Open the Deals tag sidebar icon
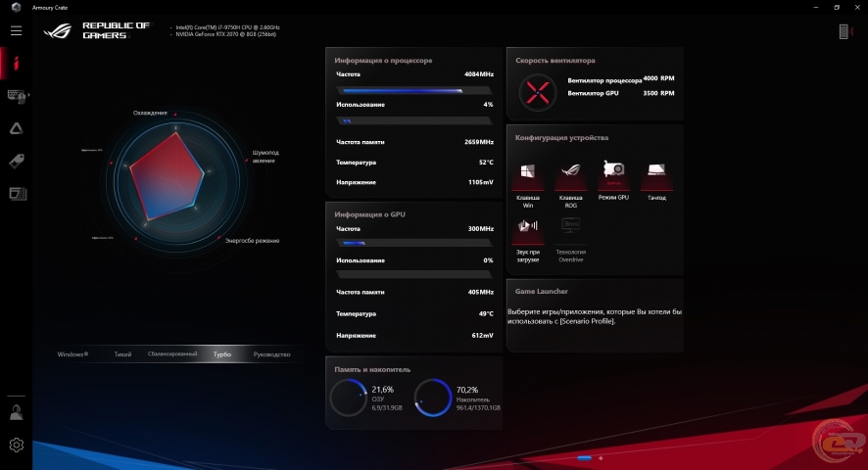This screenshot has width=868, height=470. click(x=16, y=162)
